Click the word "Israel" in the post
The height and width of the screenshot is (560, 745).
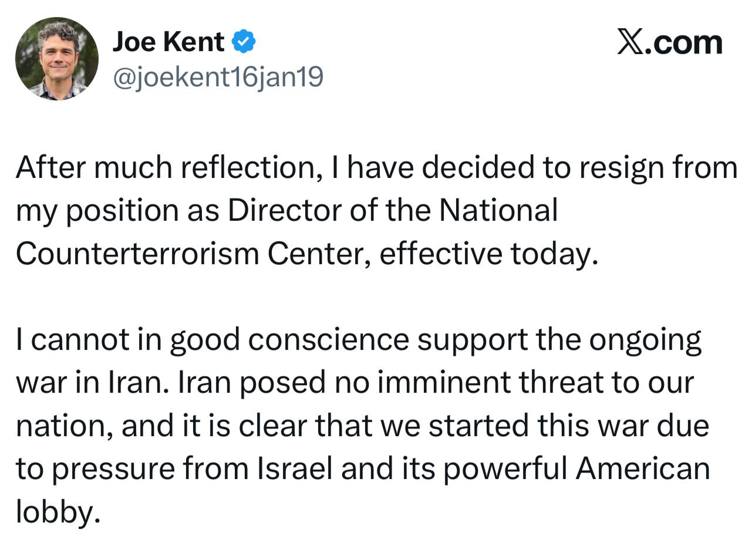tap(294, 468)
